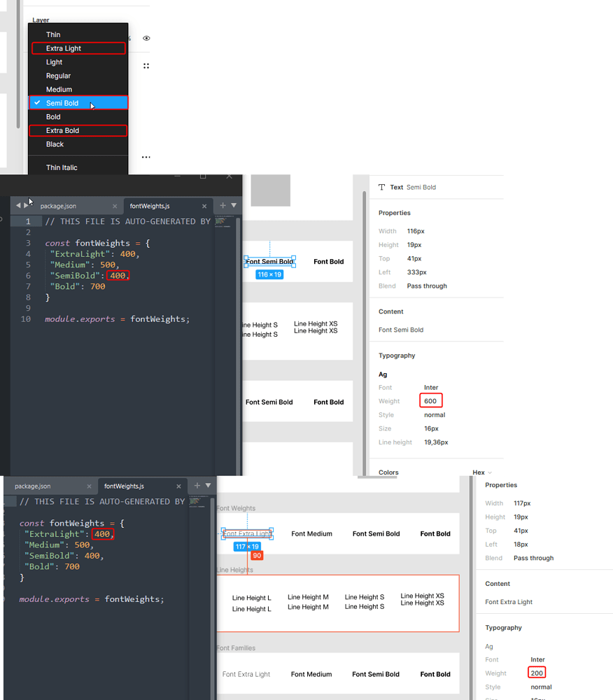This screenshot has width=613, height=700.
Task: Click the red 90 distance label
Action: point(257,555)
